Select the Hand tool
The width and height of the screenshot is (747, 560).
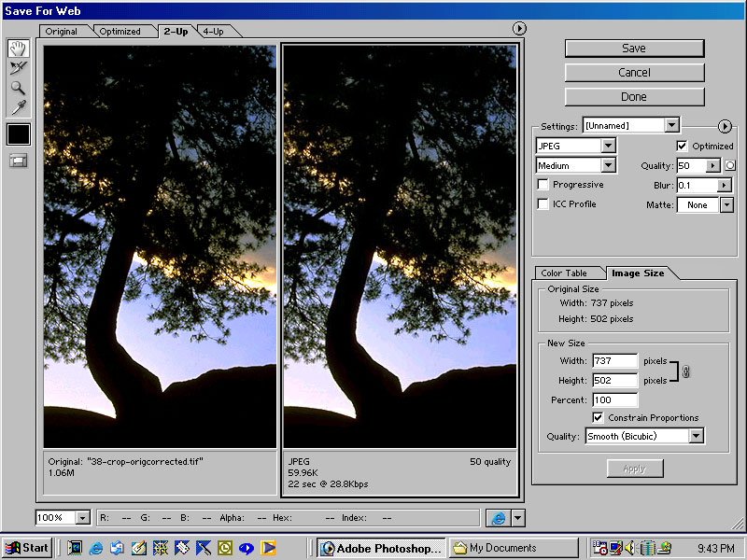[18, 49]
